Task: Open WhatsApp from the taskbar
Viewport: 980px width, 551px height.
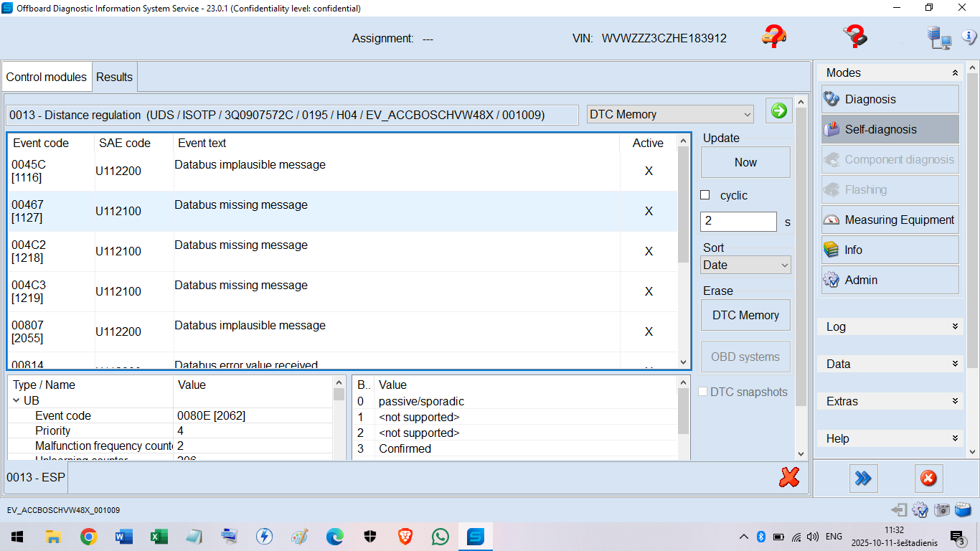Action: (x=440, y=536)
